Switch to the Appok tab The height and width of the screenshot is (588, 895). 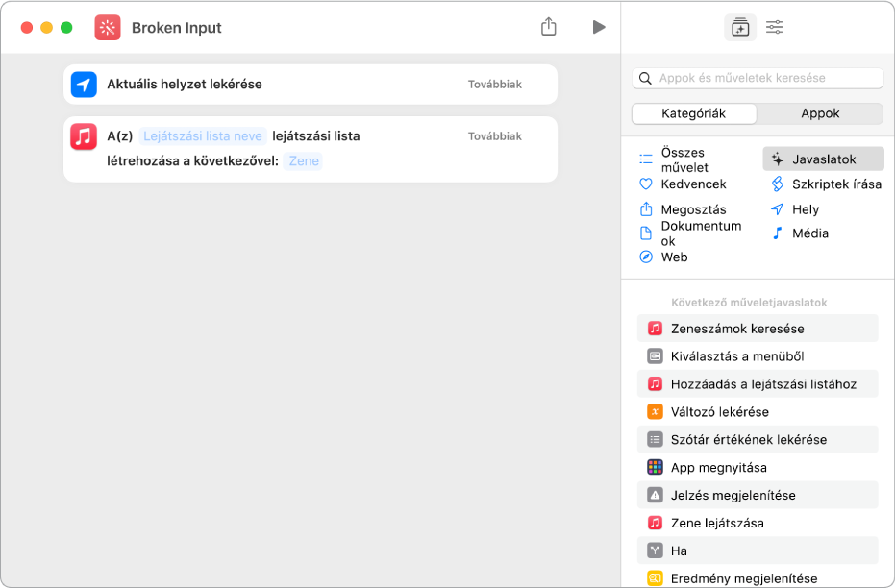[x=820, y=113]
